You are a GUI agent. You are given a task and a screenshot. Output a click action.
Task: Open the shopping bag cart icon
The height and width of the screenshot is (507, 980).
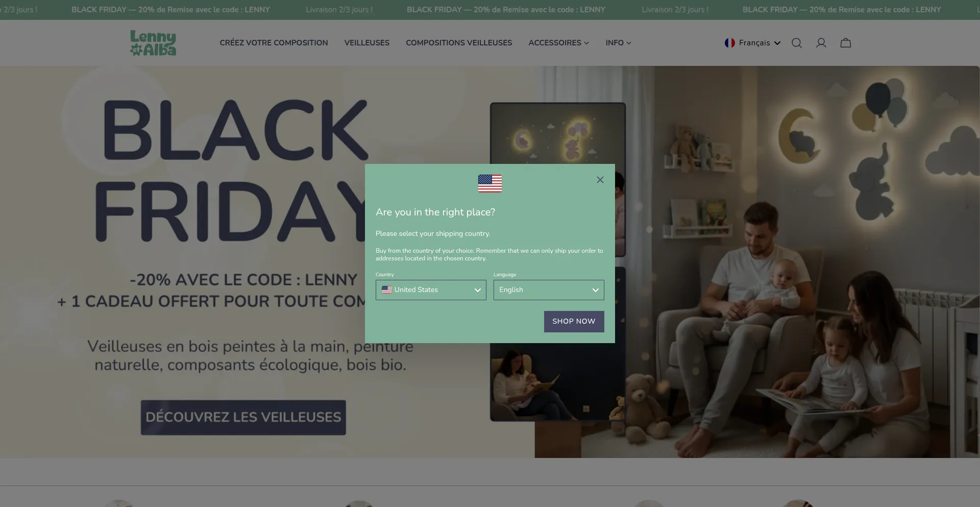[x=846, y=43]
